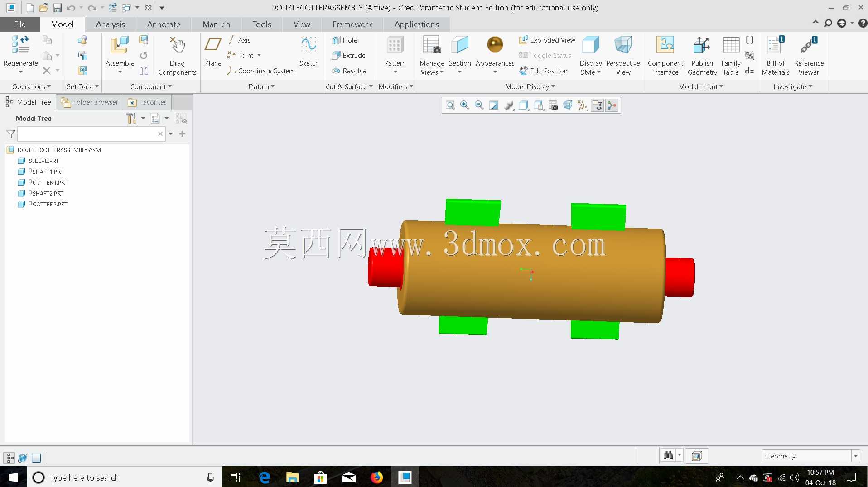Click the Assemble component icon
This screenshot has height=487, width=868.
(120, 45)
